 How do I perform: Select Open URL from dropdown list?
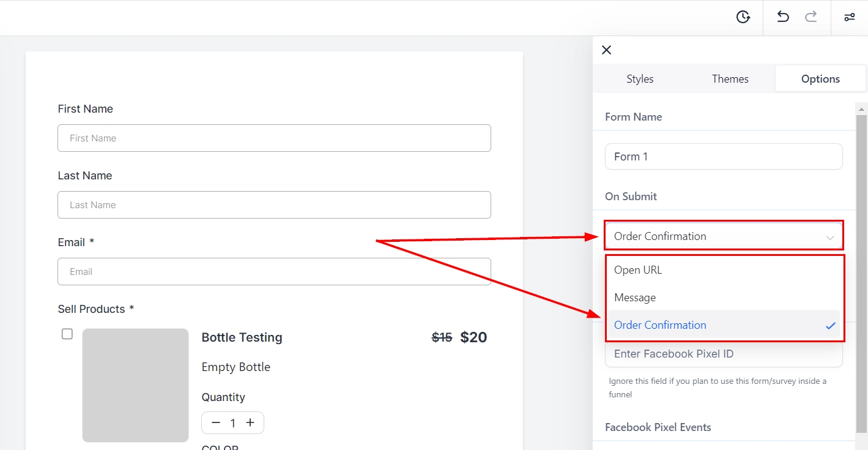pyautogui.click(x=638, y=270)
